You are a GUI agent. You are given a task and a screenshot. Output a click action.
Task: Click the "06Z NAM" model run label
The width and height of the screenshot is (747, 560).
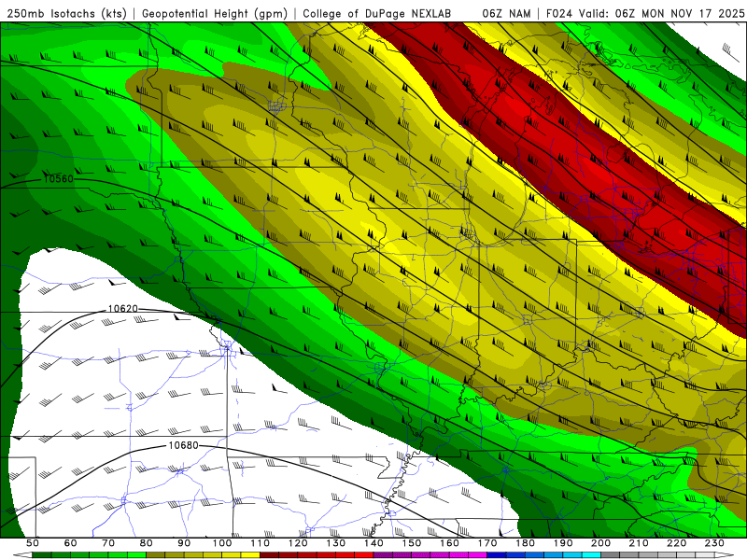tap(506, 13)
